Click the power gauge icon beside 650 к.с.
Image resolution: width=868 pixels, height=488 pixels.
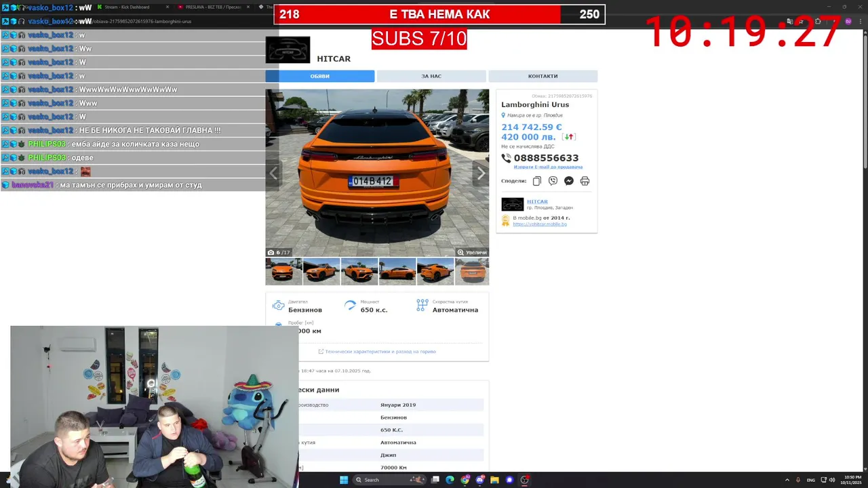tap(350, 306)
